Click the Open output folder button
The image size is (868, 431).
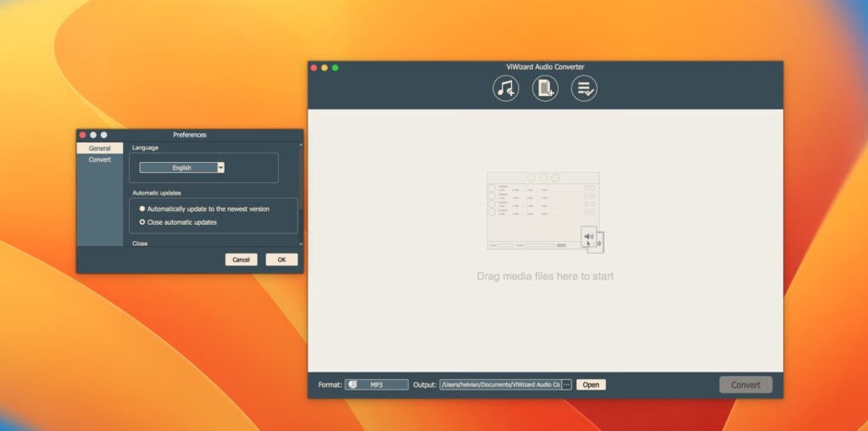pos(591,384)
